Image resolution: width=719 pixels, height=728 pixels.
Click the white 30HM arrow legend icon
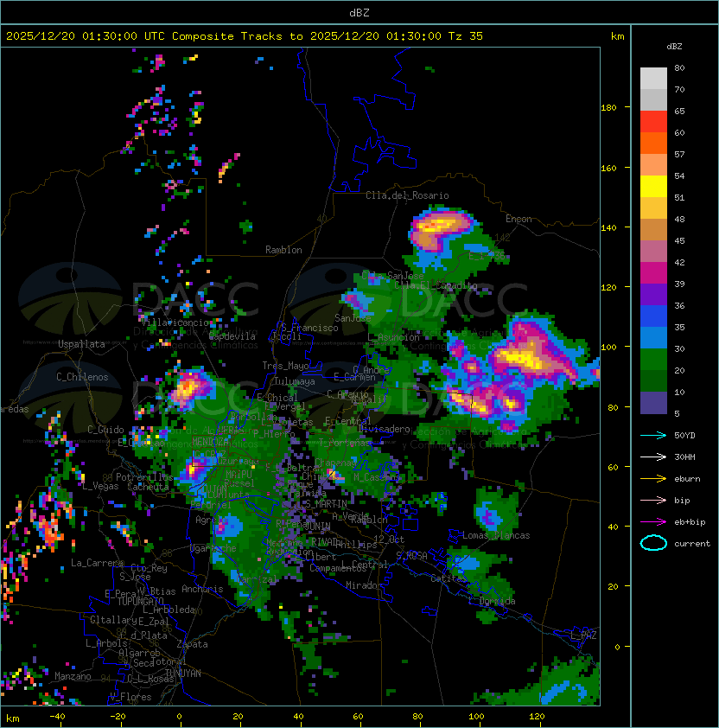653,457
